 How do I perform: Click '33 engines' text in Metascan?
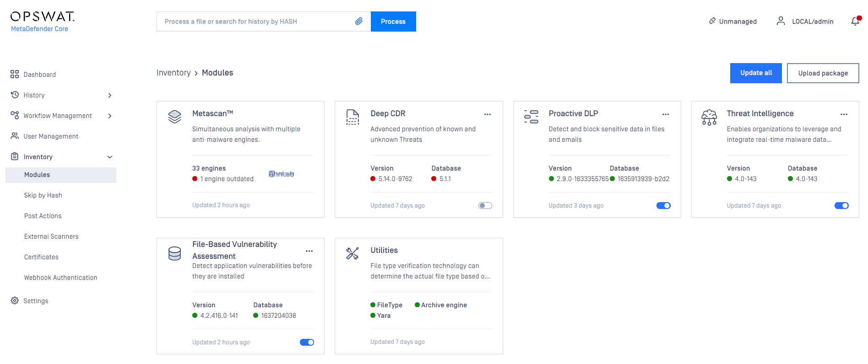(209, 168)
